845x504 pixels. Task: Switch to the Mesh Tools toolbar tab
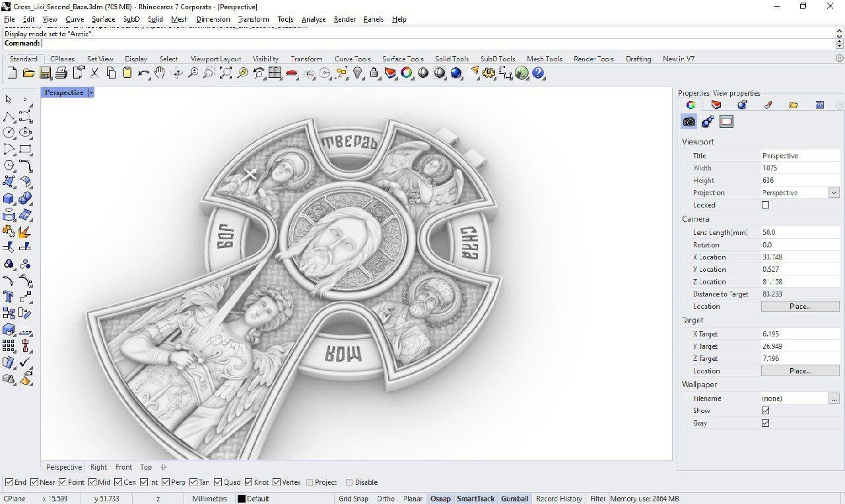pos(544,59)
